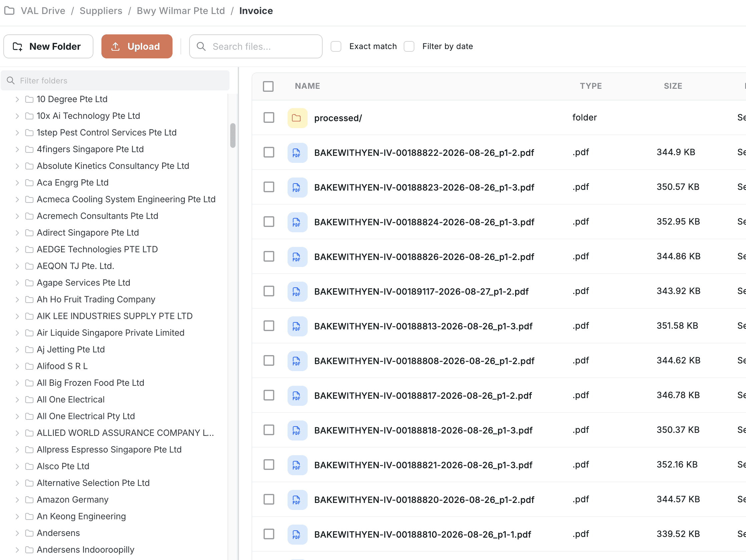This screenshot has height=560, width=746.
Task: Click folder icon beside Andersens Indooroopilly
Action: 29,550
